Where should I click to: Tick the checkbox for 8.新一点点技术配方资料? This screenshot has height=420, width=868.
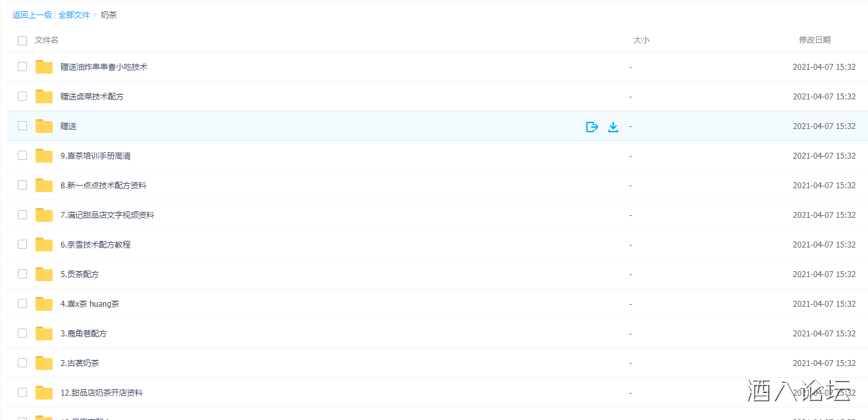[22, 185]
